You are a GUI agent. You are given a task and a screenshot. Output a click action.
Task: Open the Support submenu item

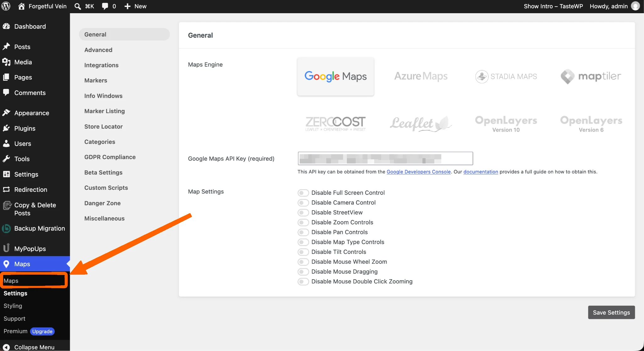(x=14, y=319)
